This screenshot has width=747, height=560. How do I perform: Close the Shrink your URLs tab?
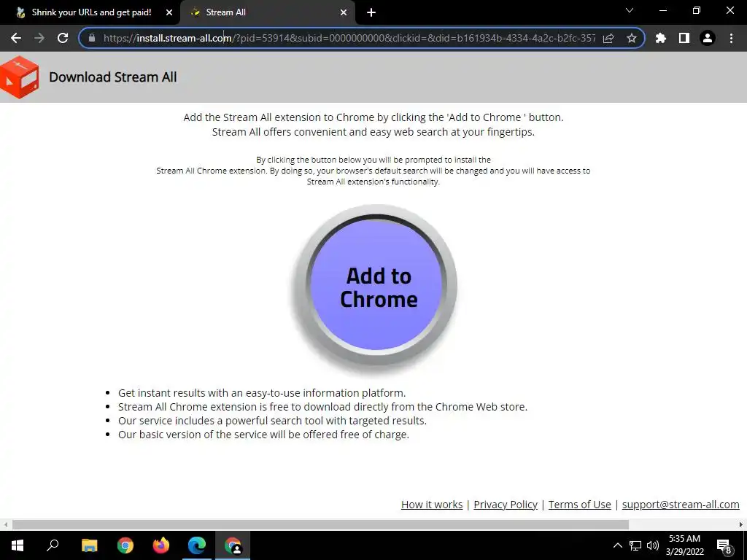point(169,13)
